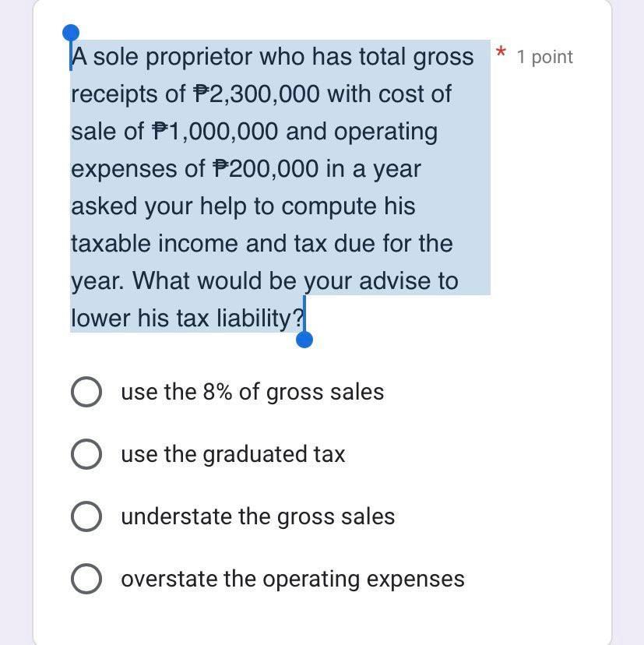Click the top text selection handle
This screenshot has width=644, height=645.
[x=71, y=33]
